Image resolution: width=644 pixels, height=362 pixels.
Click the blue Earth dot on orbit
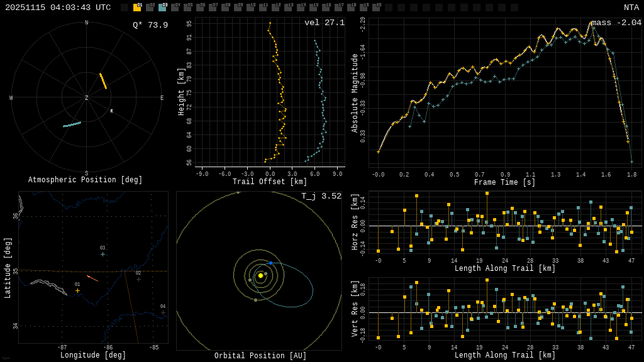click(270, 263)
